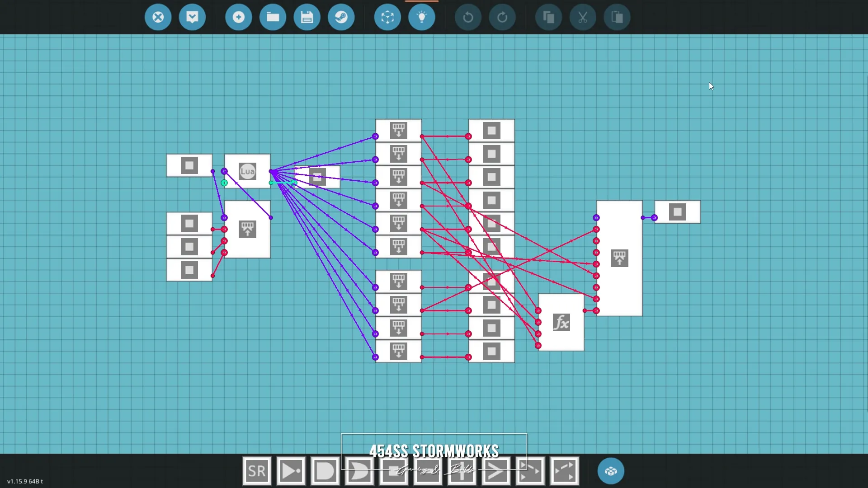
Task: Toggle the lightbulb highlight button
Action: [422, 17]
